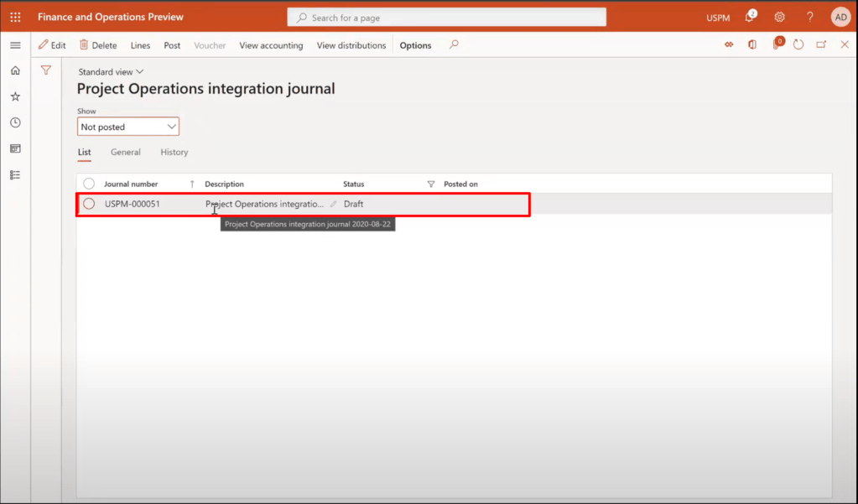Switch to the History tab

tap(174, 153)
